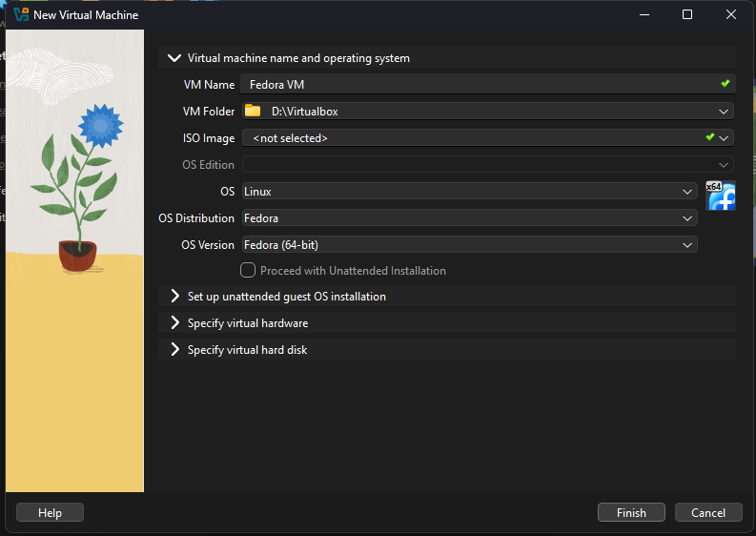Screen dimensions: 756x536
Task: Click the Cancel button
Action: tap(708, 512)
